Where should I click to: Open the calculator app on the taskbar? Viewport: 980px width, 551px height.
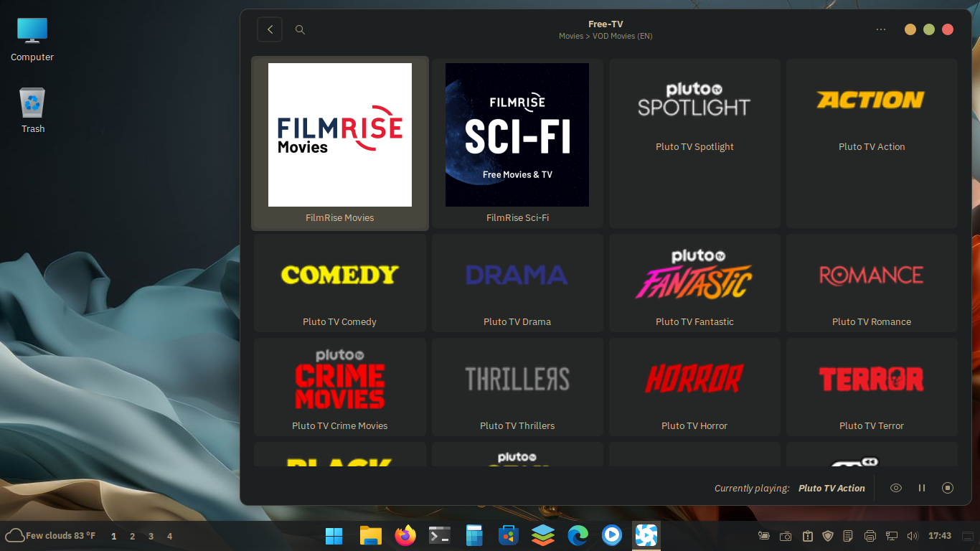(474, 536)
